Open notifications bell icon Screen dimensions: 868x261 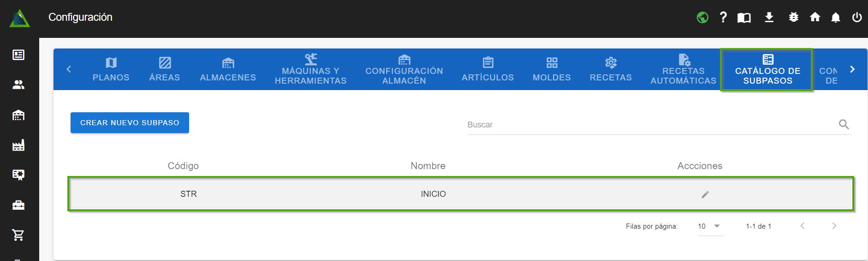click(835, 18)
